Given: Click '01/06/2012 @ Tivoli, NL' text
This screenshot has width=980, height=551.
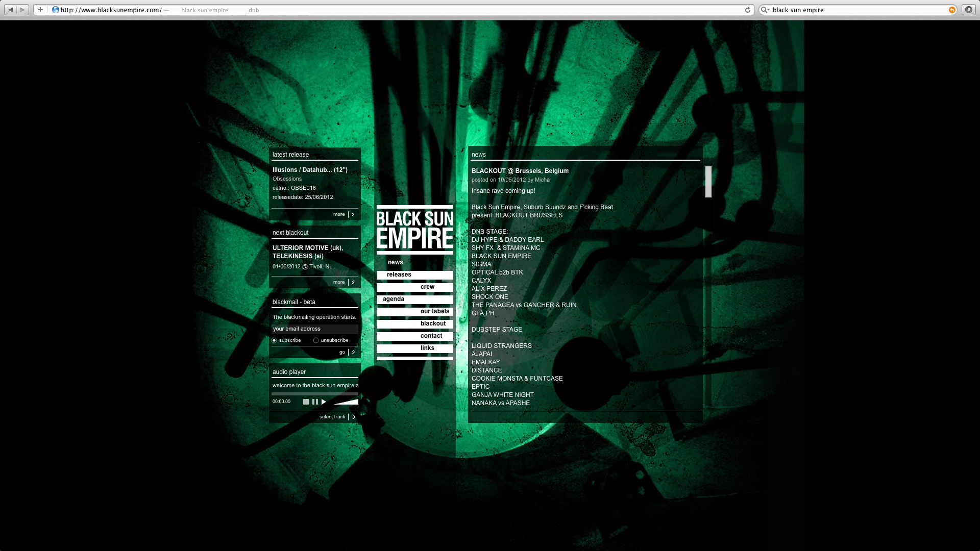Looking at the screenshot, I should (x=302, y=267).
